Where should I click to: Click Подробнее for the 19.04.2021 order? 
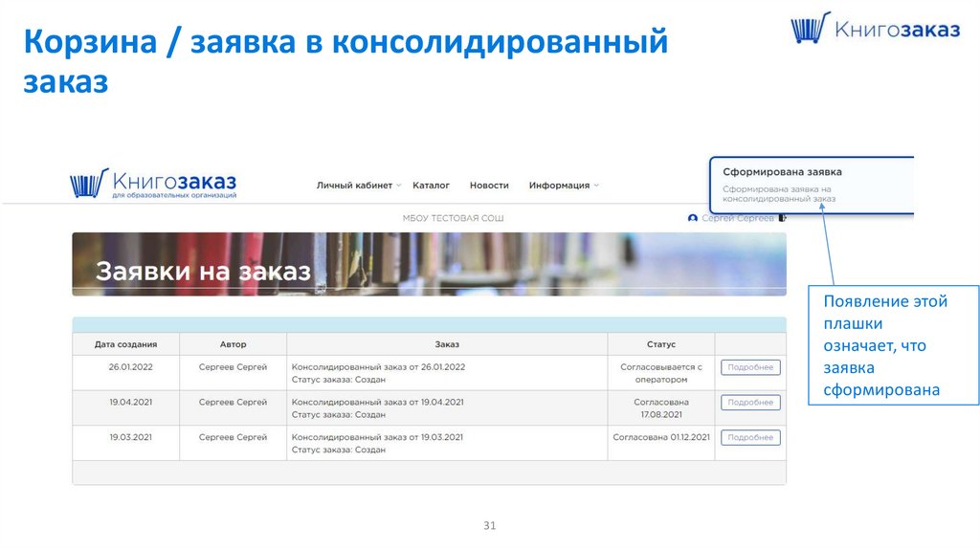pos(750,403)
